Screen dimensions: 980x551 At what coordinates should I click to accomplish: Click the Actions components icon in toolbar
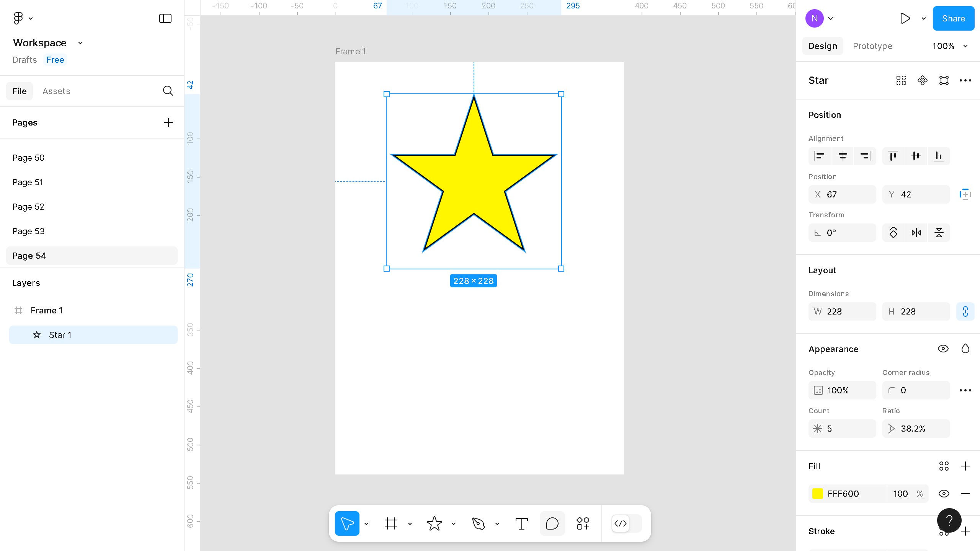click(x=583, y=523)
